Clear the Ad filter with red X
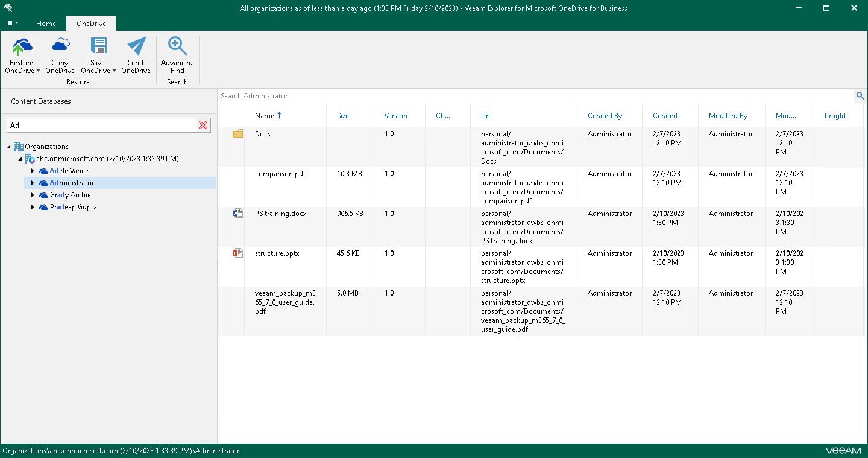 (x=203, y=125)
